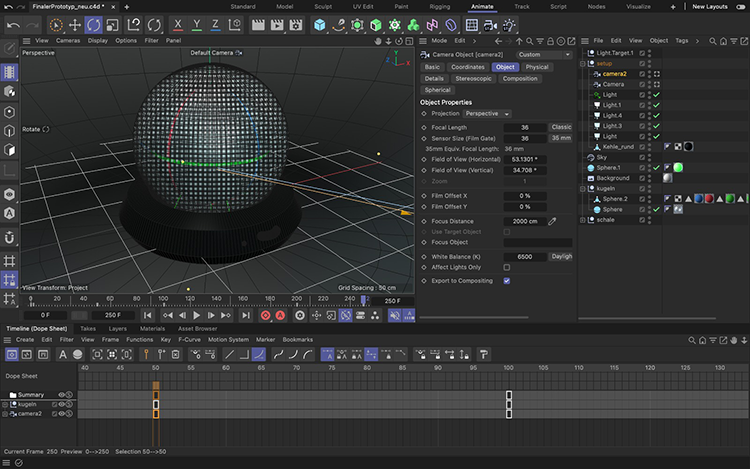Click the Scale tool icon
Image resolution: width=750 pixels, height=469 pixels.
(x=114, y=23)
